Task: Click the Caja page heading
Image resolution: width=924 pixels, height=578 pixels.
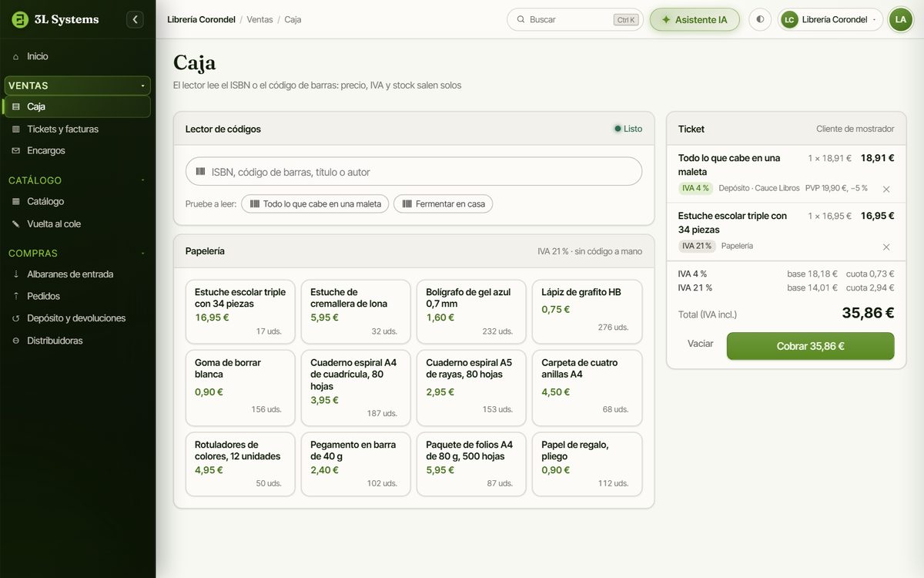Action: point(194,62)
